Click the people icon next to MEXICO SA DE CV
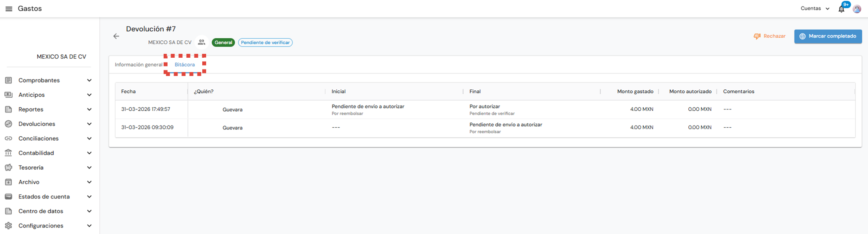This screenshot has height=234, width=868. click(201, 42)
